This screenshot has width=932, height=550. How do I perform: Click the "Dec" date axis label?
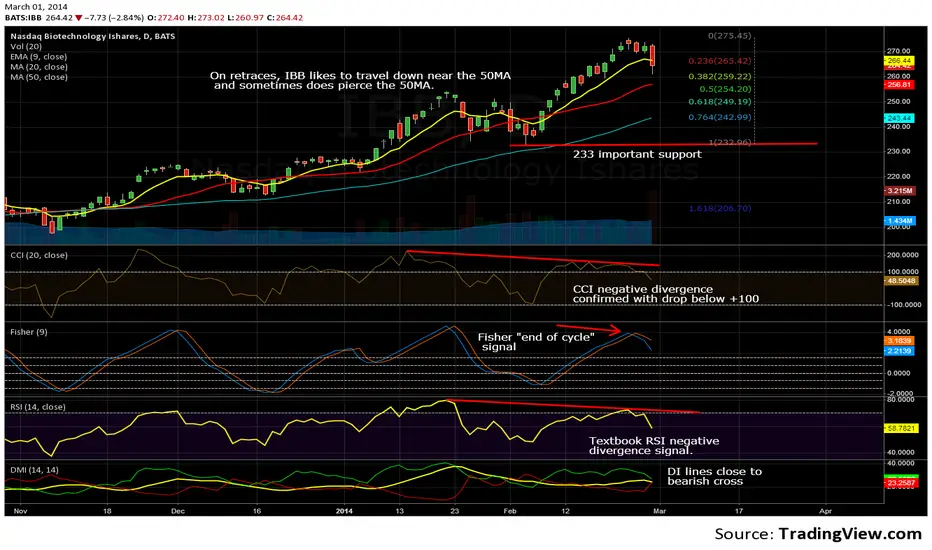(178, 511)
